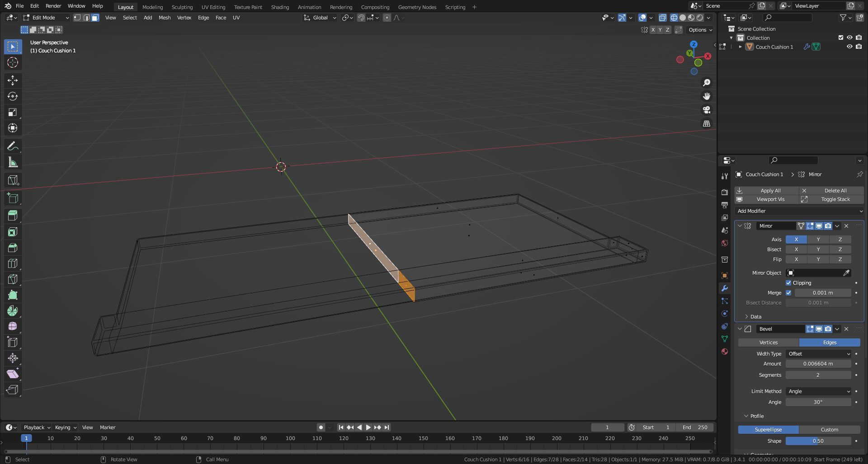Select the Annotate tool
Screen dimensions: 868x464
(x=13, y=146)
